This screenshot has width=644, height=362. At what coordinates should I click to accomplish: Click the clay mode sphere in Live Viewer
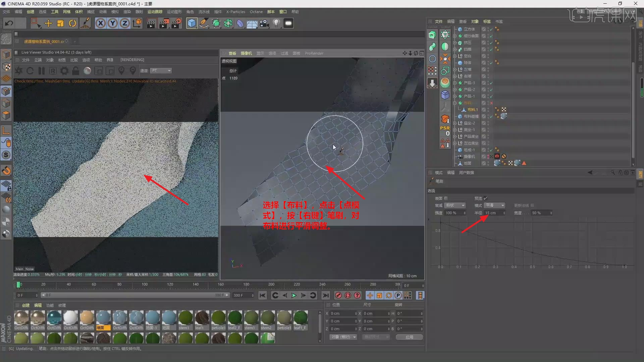click(87, 71)
